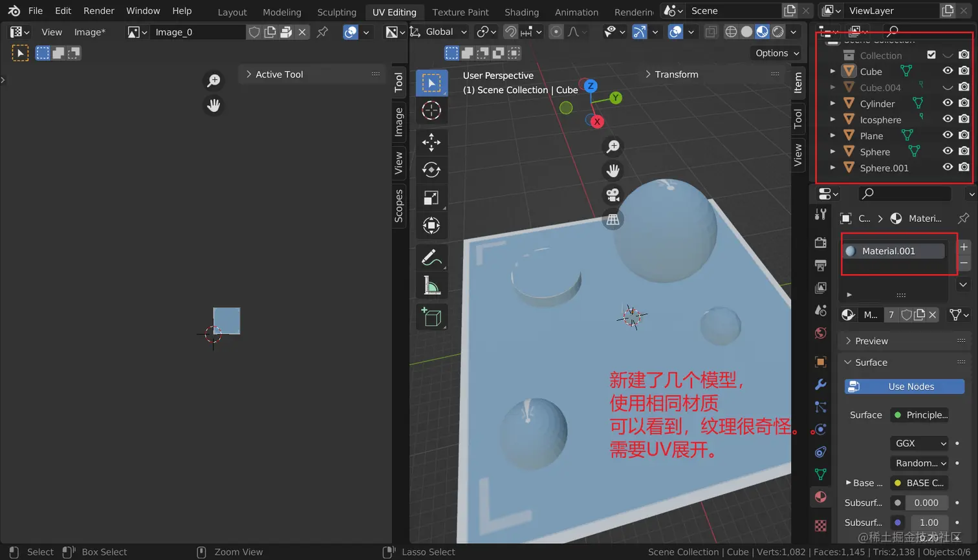
Task: Toggle the eye icon for Sphere.001
Action: click(948, 167)
